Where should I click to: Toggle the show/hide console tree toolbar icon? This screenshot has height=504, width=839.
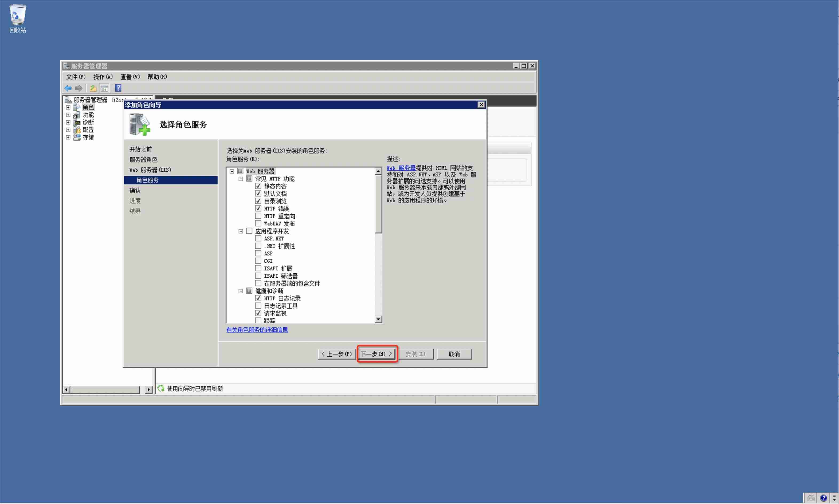pos(104,88)
